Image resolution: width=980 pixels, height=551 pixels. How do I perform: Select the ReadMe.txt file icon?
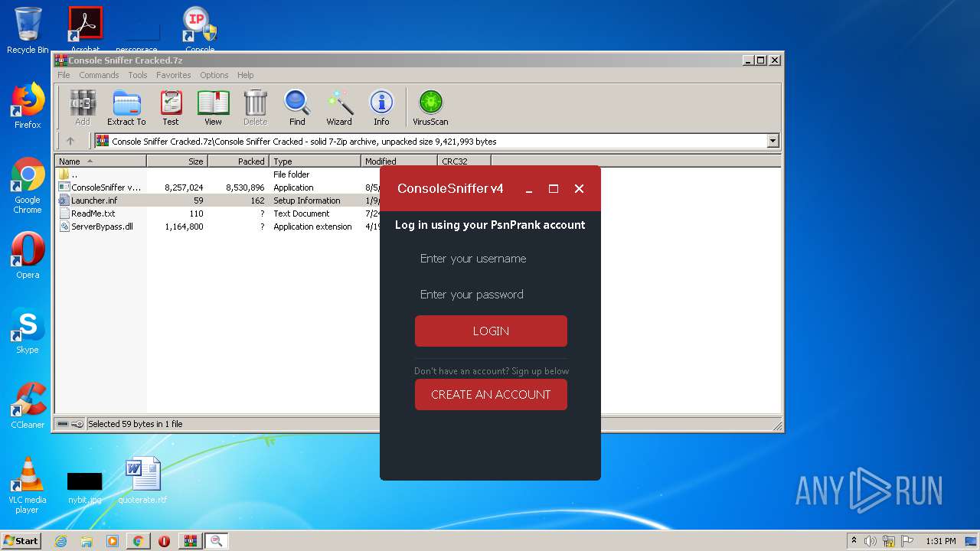pos(64,214)
